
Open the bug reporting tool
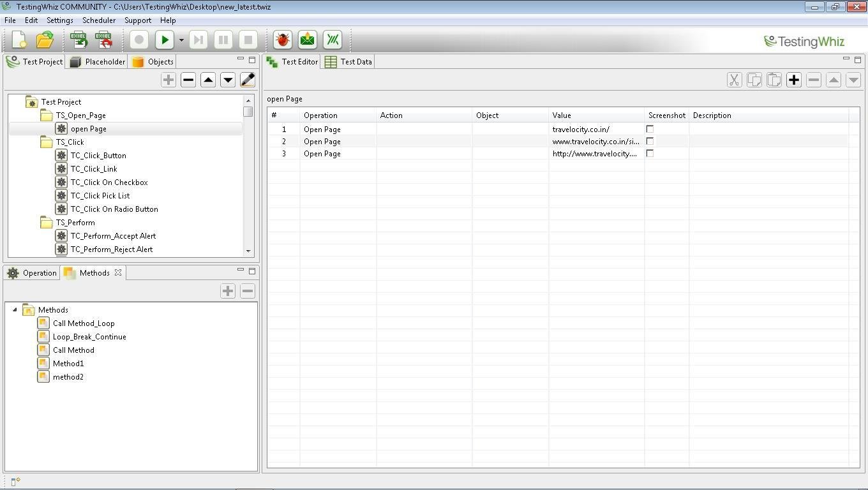click(x=281, y=40)
